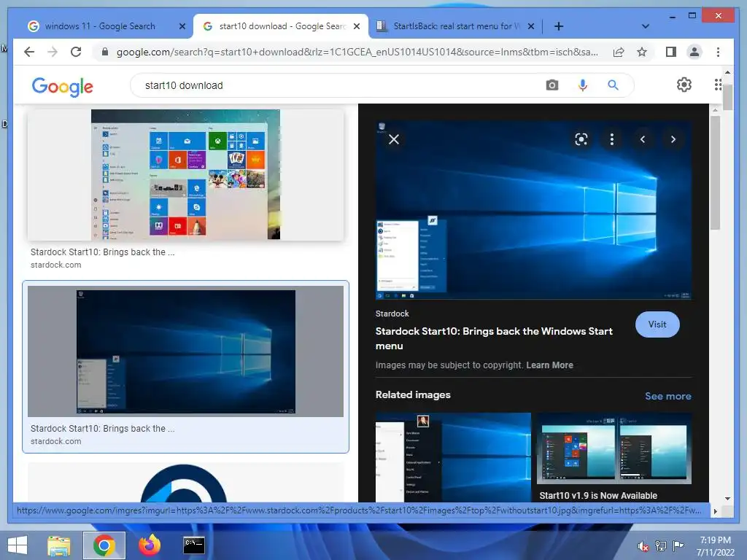Click stardock.com under first result

click(55, 265)
